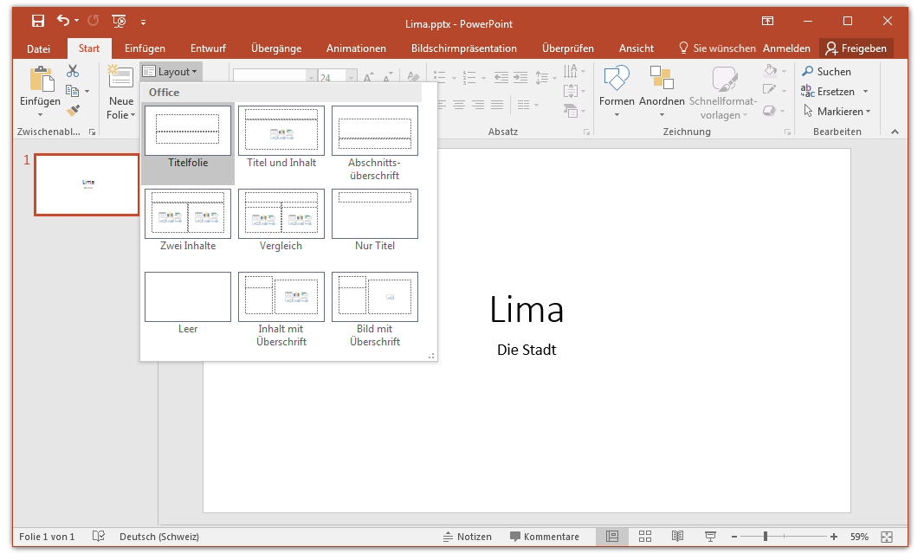Open the Markieren select dropdown
The image size is (924, 560).
point(837,112)
